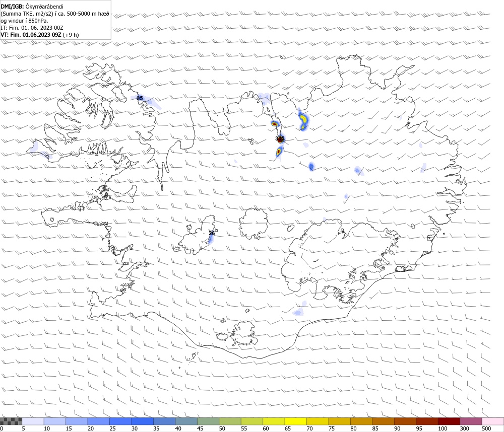504x432 pixels.
Task: Click the legend value label '300'
Action: [x=465, y=428]
